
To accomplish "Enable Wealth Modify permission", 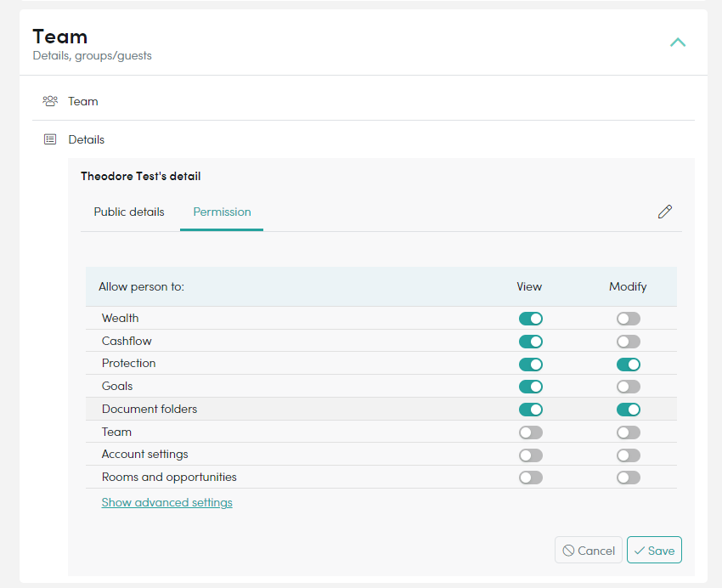I will [629, 319].
